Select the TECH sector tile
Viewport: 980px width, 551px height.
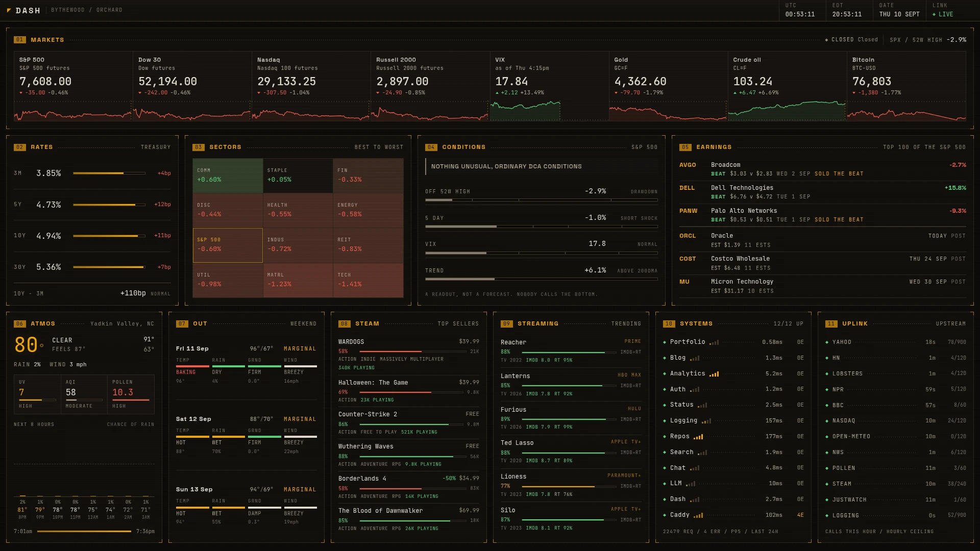click(x=368, y=280)
